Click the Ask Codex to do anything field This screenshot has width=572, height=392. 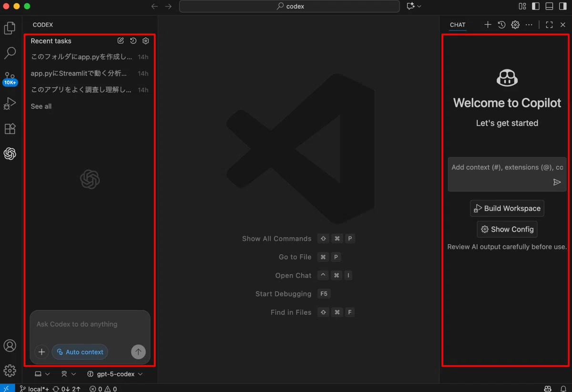point(90,324)
